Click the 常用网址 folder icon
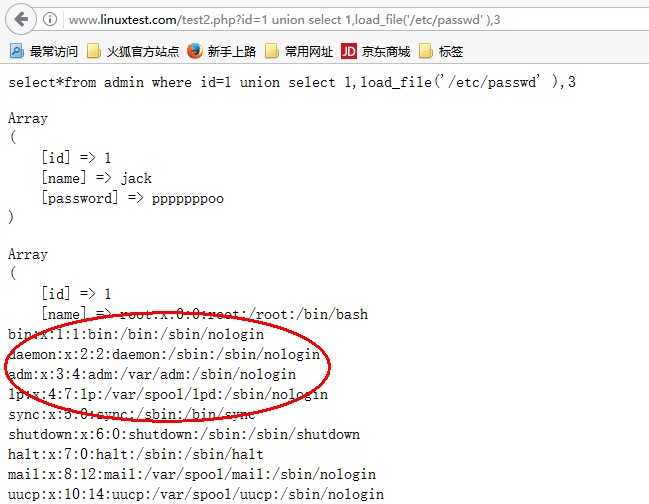Viewport: 649px width, 504px height. tap(272, 51)
